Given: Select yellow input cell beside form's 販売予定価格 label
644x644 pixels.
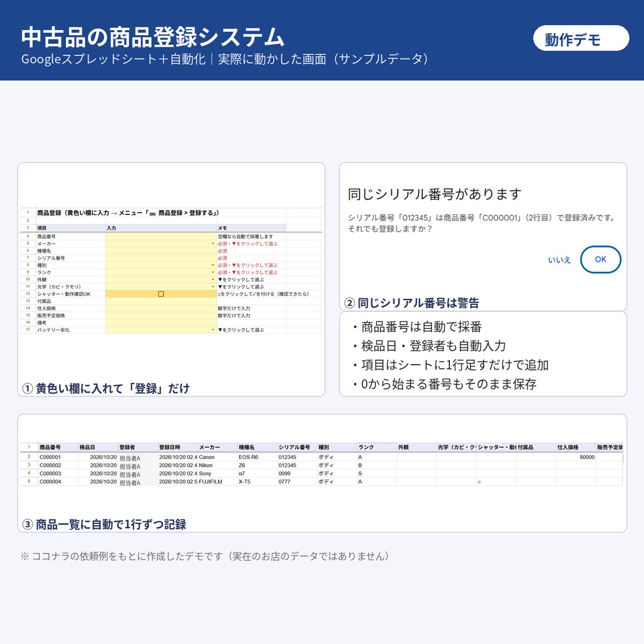Looking at the screenshot, I should (160, 316).
